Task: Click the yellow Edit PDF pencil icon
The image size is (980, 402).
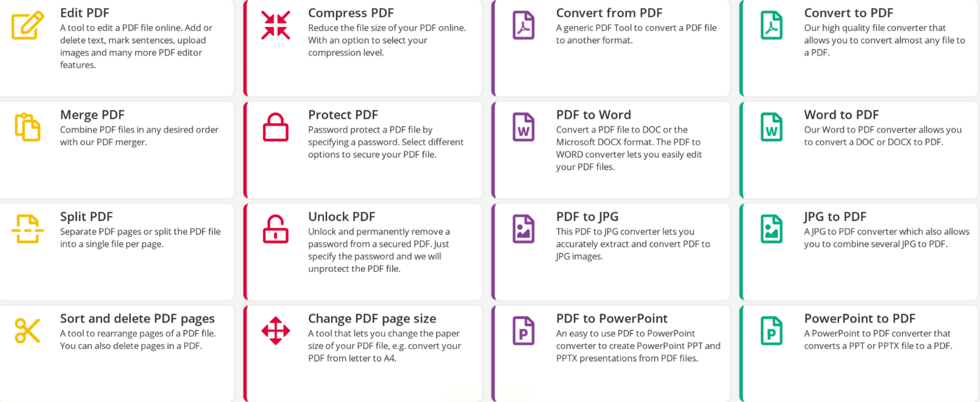Action: tap(28, 25)
